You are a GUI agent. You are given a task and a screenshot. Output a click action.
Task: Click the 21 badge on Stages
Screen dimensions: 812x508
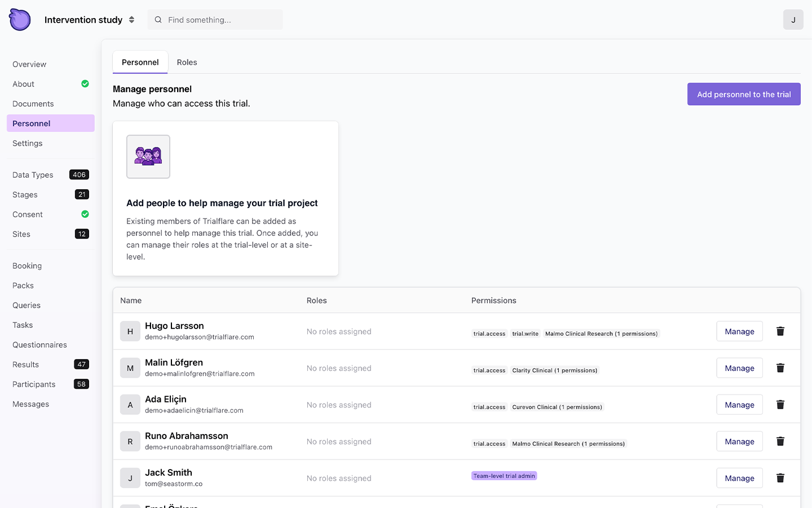82,195
